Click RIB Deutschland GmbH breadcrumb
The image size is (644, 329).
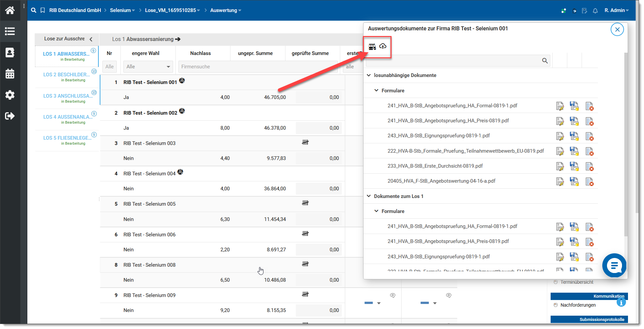point(75,10)
